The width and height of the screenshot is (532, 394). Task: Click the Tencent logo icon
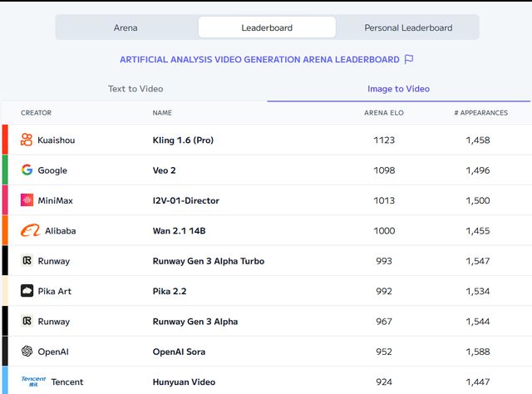pos(33,382)
